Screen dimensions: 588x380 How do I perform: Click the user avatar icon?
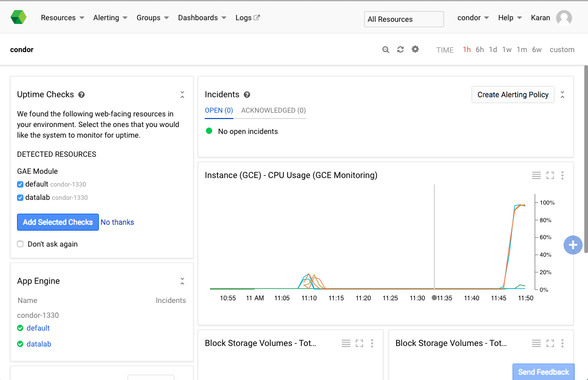(x=564, y=18)
